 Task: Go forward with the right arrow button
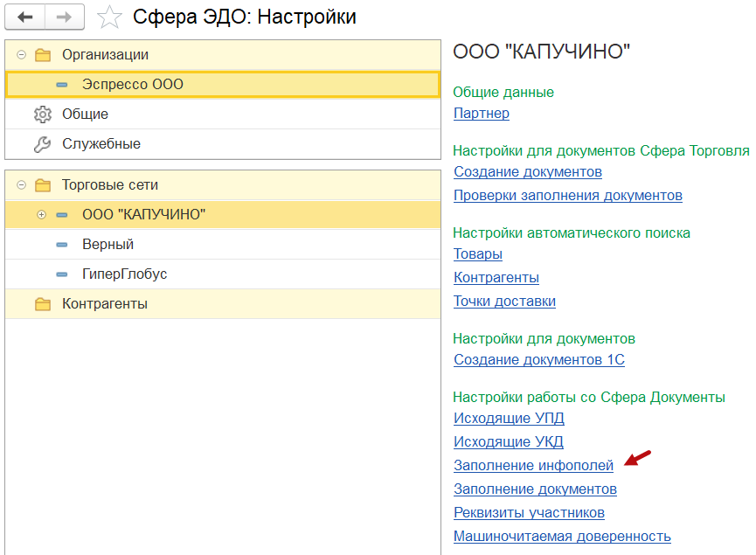64,17
